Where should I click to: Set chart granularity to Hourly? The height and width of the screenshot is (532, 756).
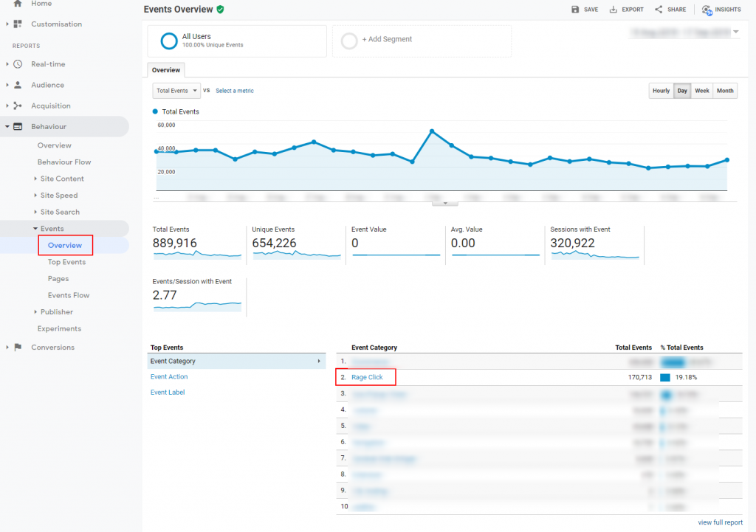[x=661, y=91]
